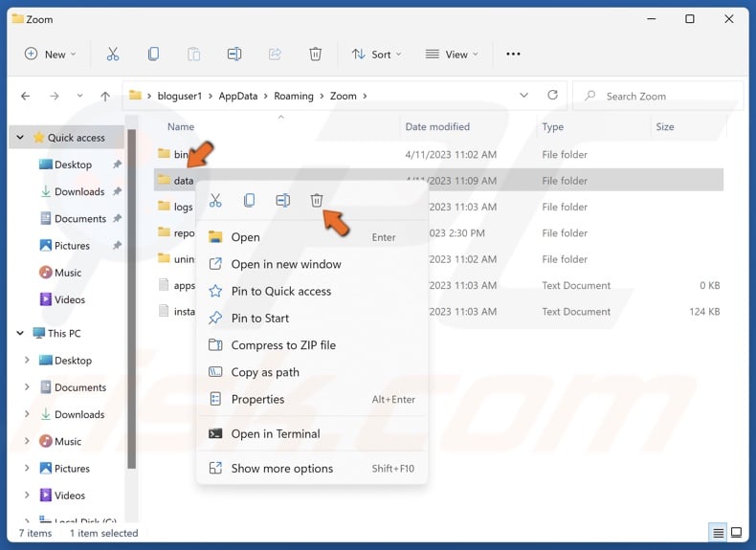
Task: Choose Show more options
Action: [312, 469]
